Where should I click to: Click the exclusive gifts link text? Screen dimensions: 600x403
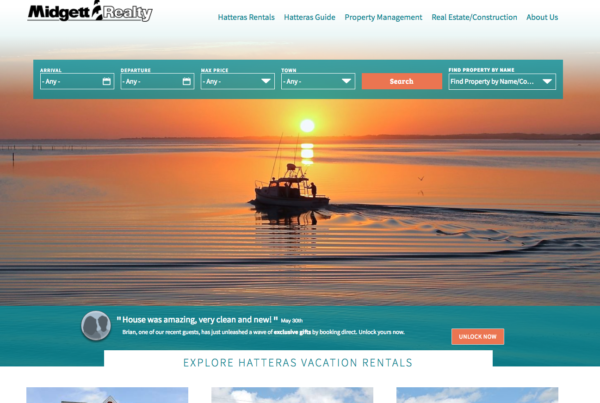click(292, 332)
